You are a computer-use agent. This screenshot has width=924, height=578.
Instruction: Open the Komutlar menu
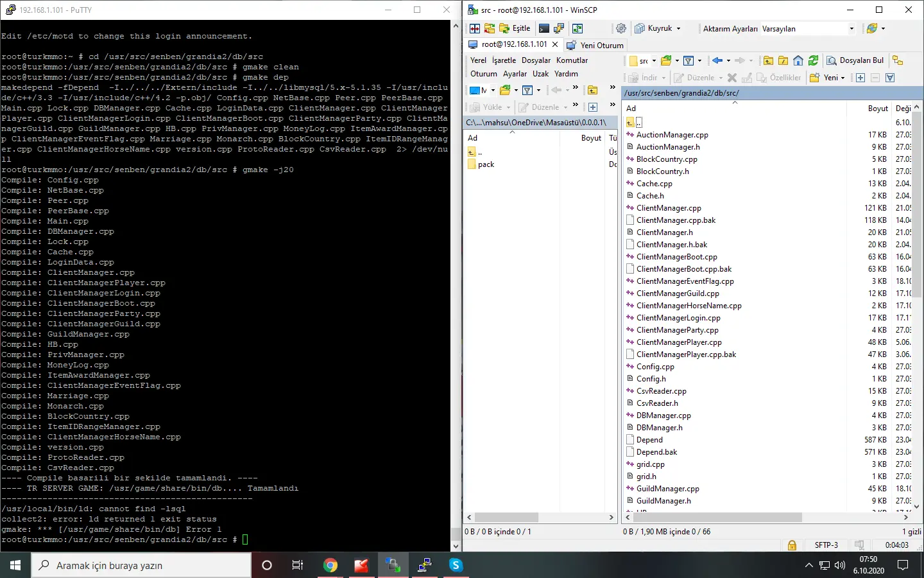pyautogui.click(x=572, y=60)
